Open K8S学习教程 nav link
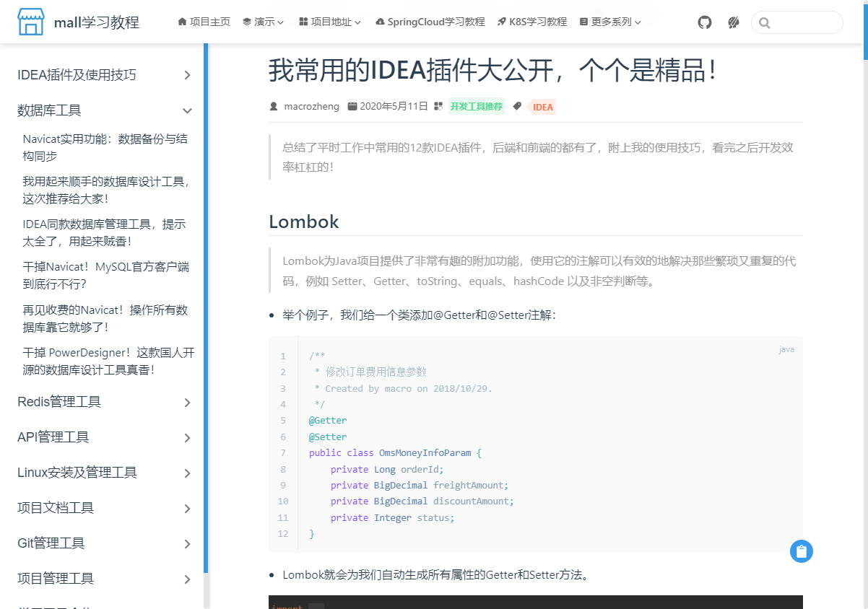The width and height of the screenshot is (868, 609). coord(532,22)
